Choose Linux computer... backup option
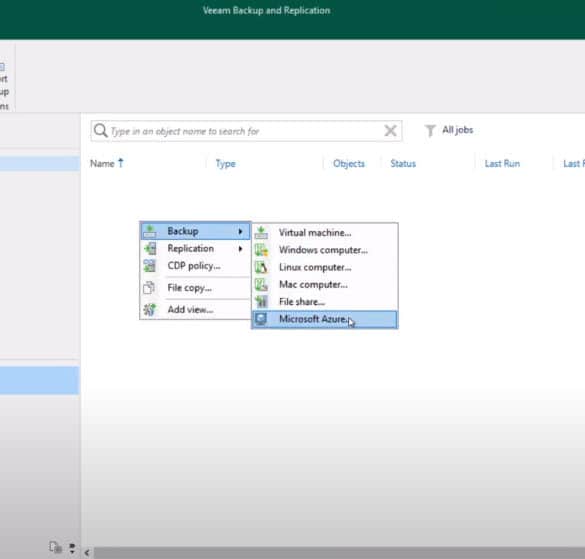 (x=325, y=267)
